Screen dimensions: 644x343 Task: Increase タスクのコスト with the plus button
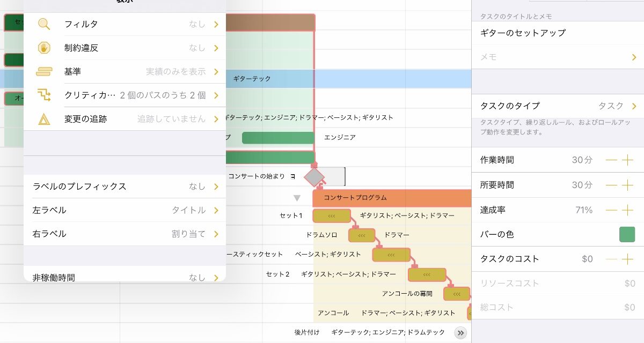(x=627, y=259)
